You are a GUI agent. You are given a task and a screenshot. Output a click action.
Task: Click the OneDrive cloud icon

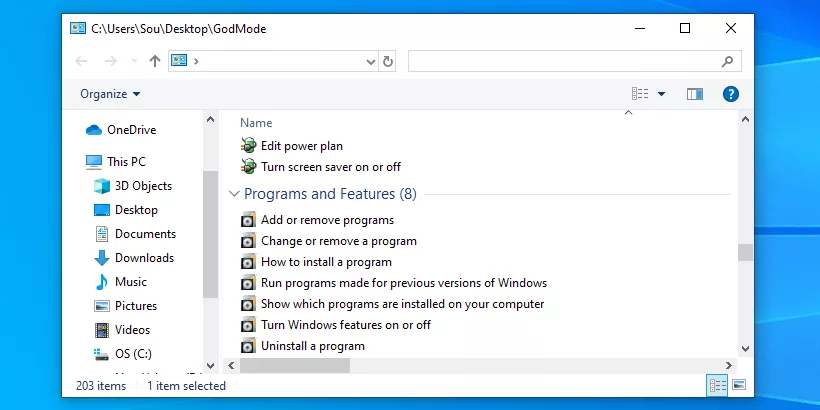tap(94, 130)
